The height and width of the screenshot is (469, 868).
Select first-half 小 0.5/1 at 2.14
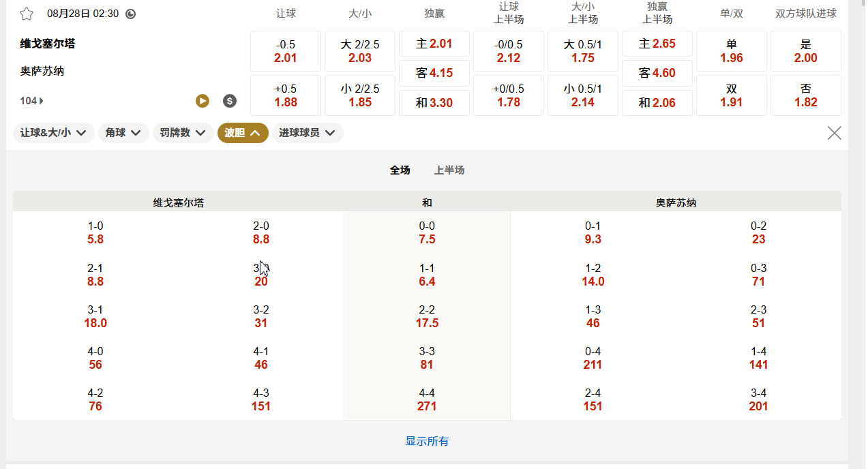click(x=583, y=95)
